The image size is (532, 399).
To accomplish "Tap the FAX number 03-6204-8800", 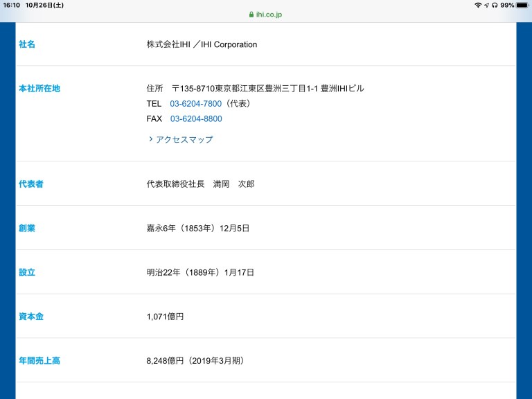I will (x=196, y=119).
